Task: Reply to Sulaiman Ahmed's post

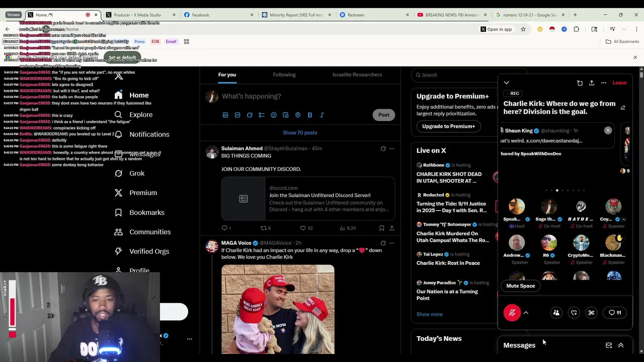Action: (226, 228)
